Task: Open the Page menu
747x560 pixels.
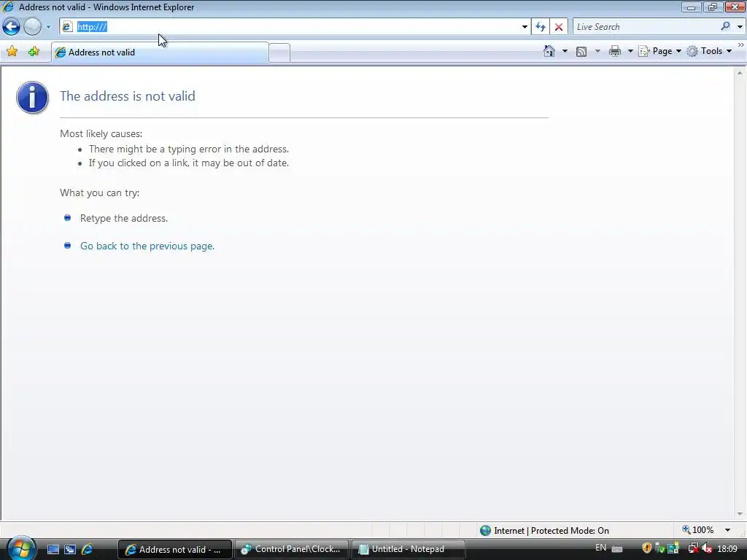Action: tap(659, 51)
